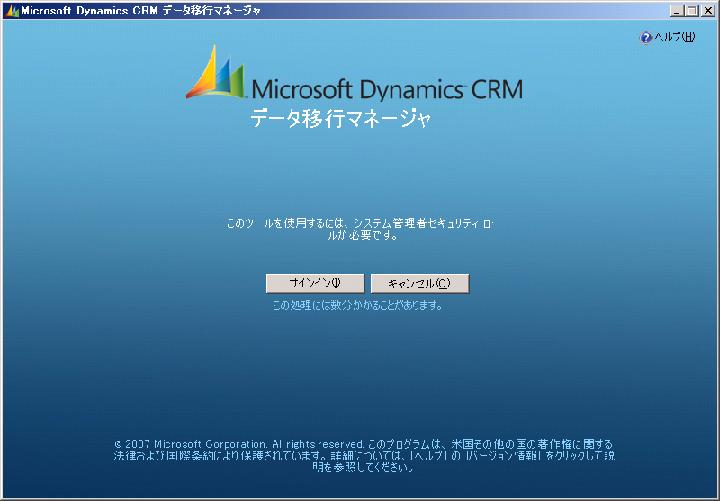
Task: Click the この処理には数分かかることがあります note
Action: pyautogui.click(x=358, y=305)
